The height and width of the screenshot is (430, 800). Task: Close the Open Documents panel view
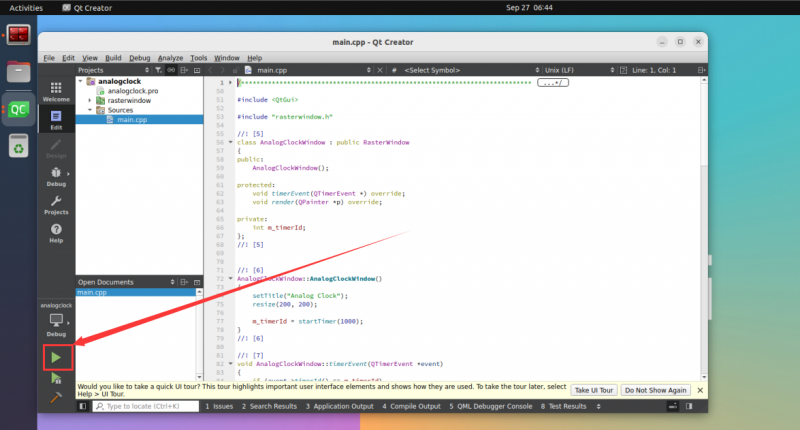coord(197,282)
